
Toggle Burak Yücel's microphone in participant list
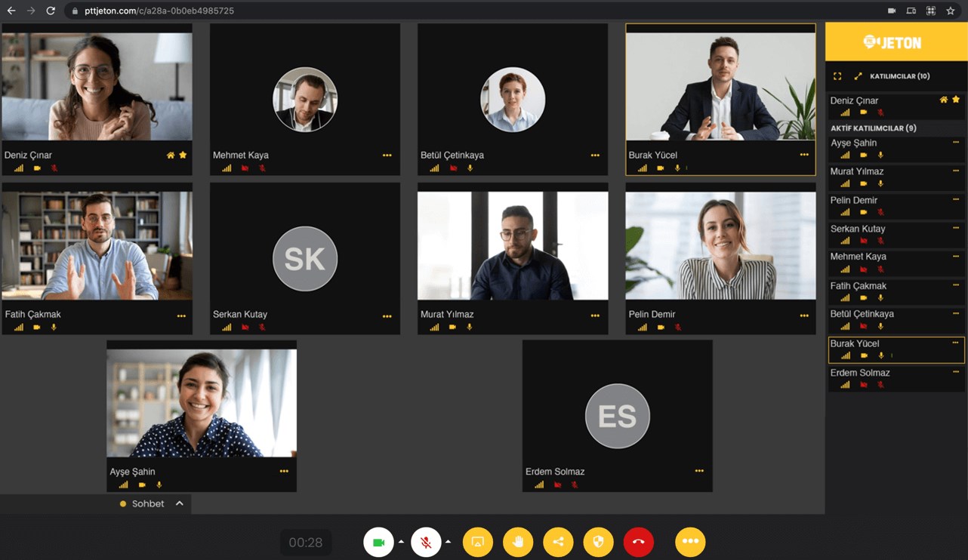880,355
